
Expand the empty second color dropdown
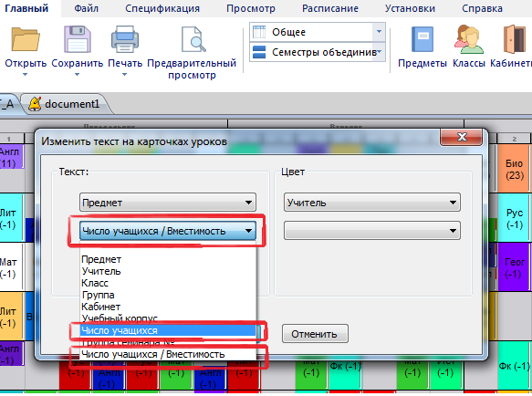click(372, 231)
